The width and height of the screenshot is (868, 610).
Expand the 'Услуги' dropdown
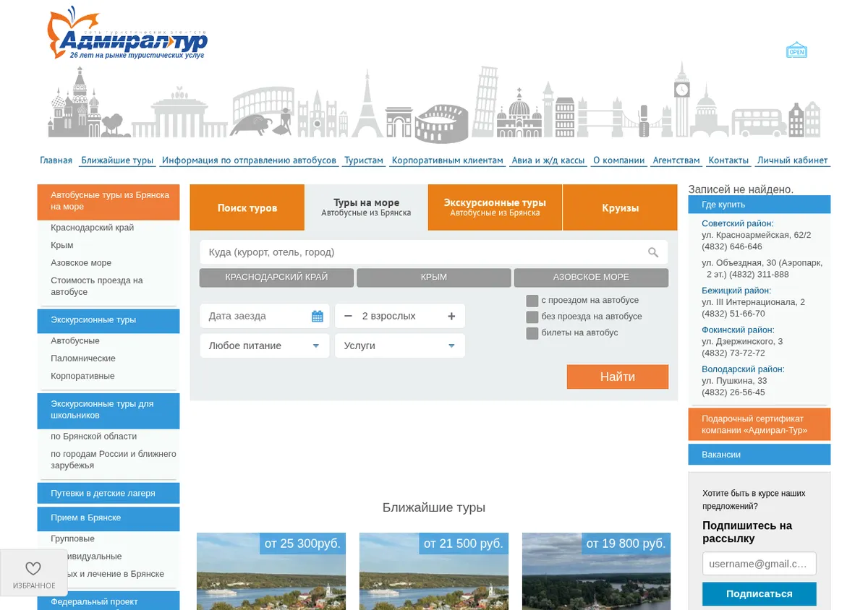pyautogui.click(x=400, y=345)
